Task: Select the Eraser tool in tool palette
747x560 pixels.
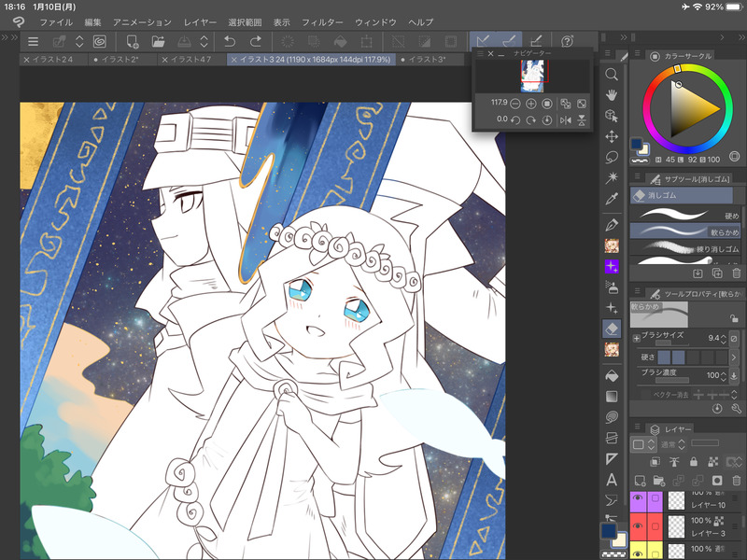Action: pos(612,329)
